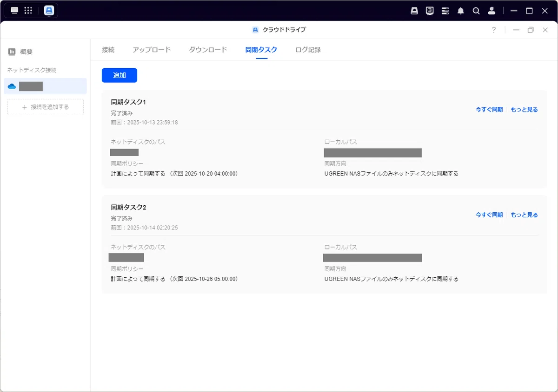558x392 pixels.
Task: Open the ログ記録 tab
Action: (308, 50)
